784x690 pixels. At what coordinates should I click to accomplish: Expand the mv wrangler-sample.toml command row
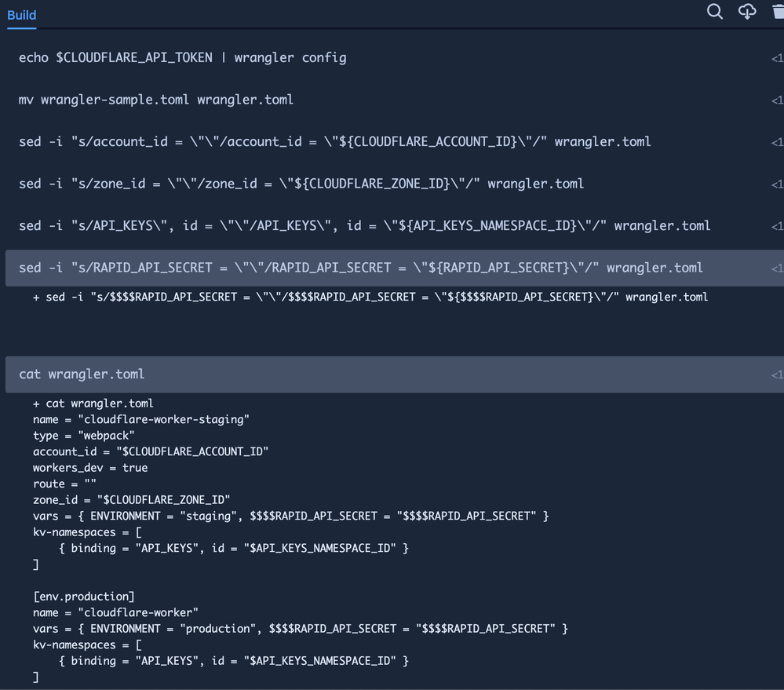[395, 100]
